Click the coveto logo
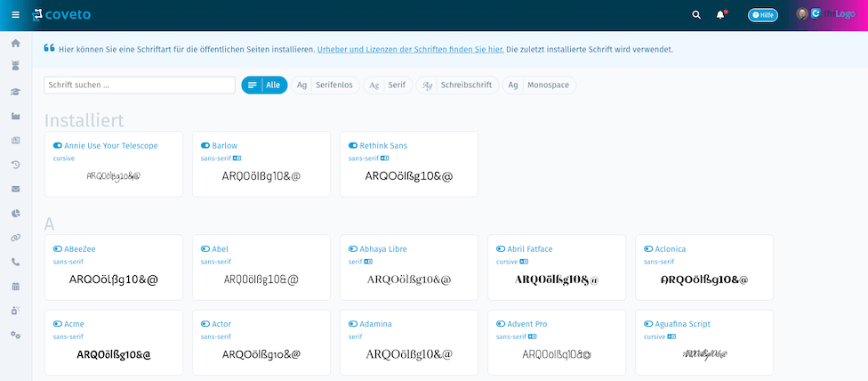 point(61,14)
